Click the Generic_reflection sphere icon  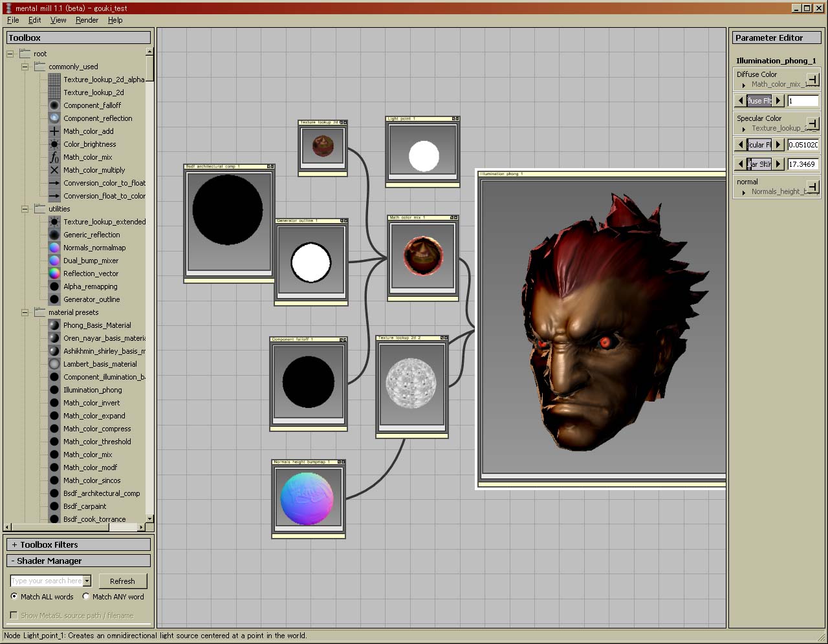(54, 235)
